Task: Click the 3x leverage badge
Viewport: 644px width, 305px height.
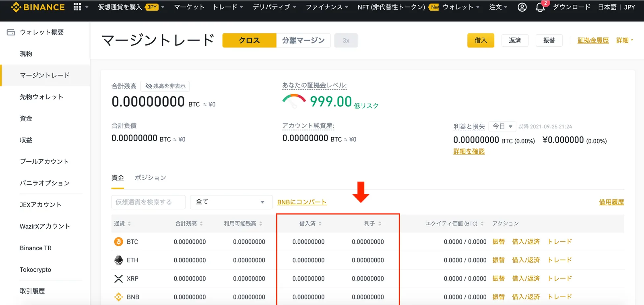Action: tap(346, 40)
